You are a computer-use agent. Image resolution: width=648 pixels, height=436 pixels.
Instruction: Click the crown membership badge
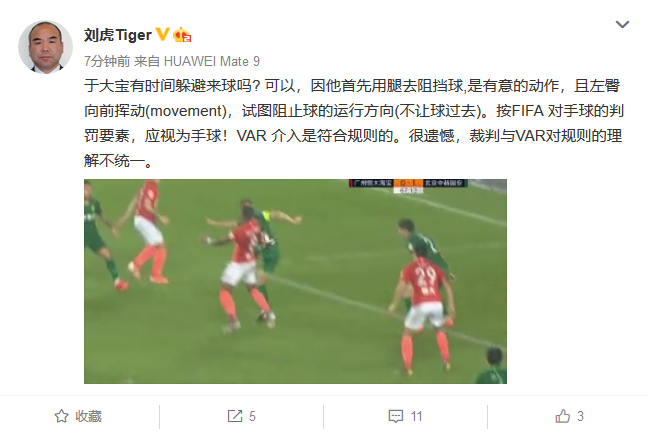coord(182,35)
